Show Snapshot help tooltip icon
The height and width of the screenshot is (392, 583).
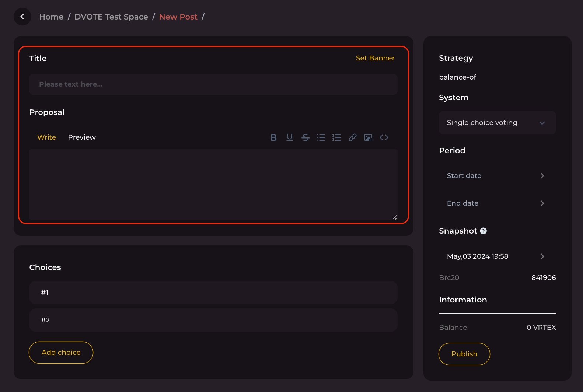click(x=483, y=231)
